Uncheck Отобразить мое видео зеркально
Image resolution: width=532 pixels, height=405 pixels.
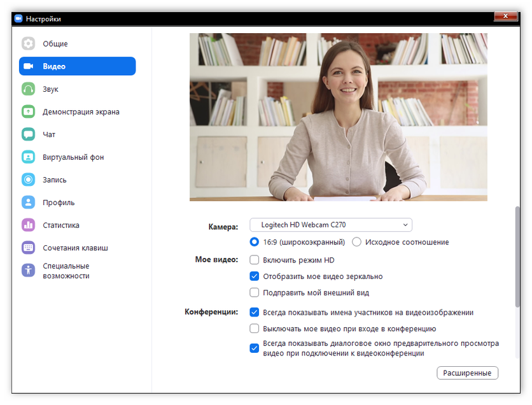pyautogui.click(x=255, y=276)
